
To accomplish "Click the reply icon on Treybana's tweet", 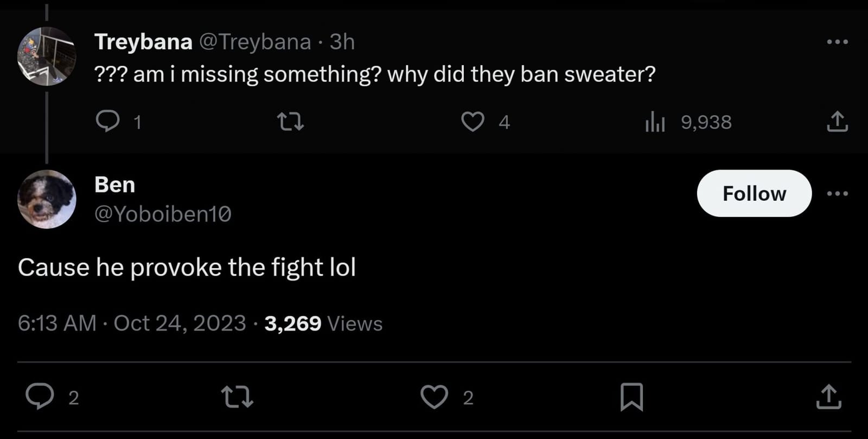I will (109, 122).
